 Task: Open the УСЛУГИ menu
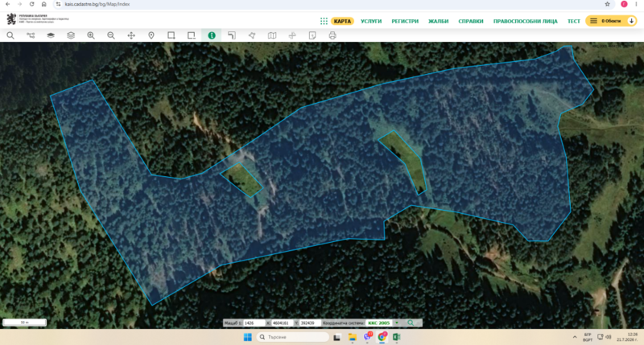[x=371, y=21]
